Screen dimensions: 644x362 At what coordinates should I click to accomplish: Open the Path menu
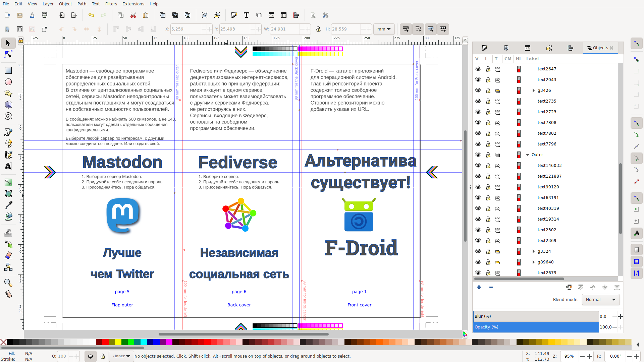pyautogui.click(x=82, y=4)
